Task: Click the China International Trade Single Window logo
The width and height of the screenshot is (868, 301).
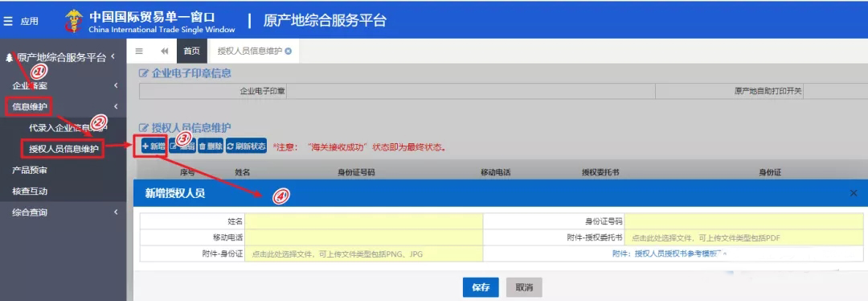Action: pyautogui.click(x=150, y=21)
